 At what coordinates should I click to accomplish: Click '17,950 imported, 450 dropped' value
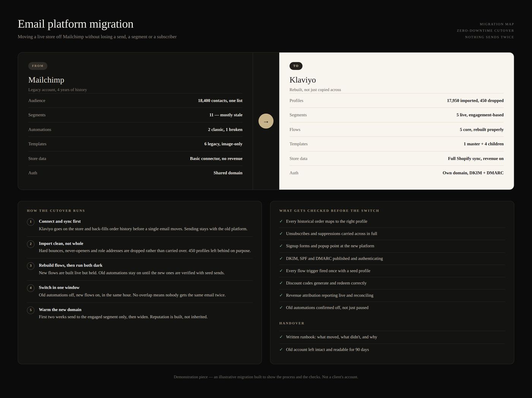pyautogui.click(x=475, y=101)
